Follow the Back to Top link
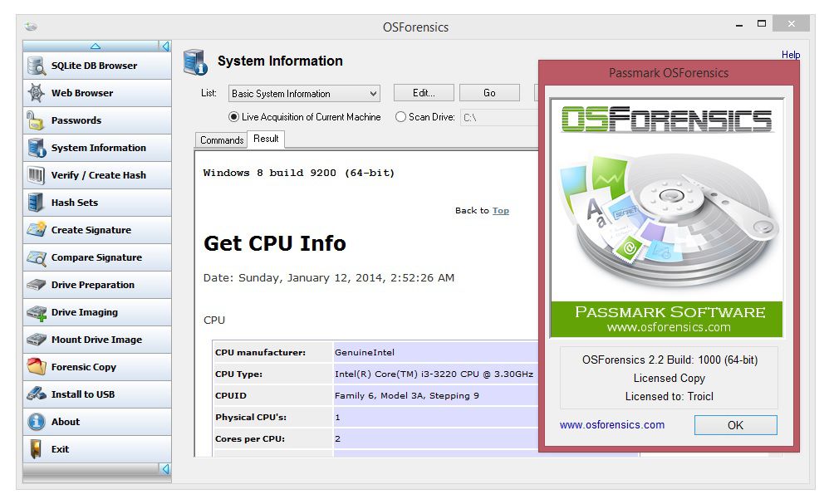The width and height of the screenshot is (829, 504). coord(500,211)
